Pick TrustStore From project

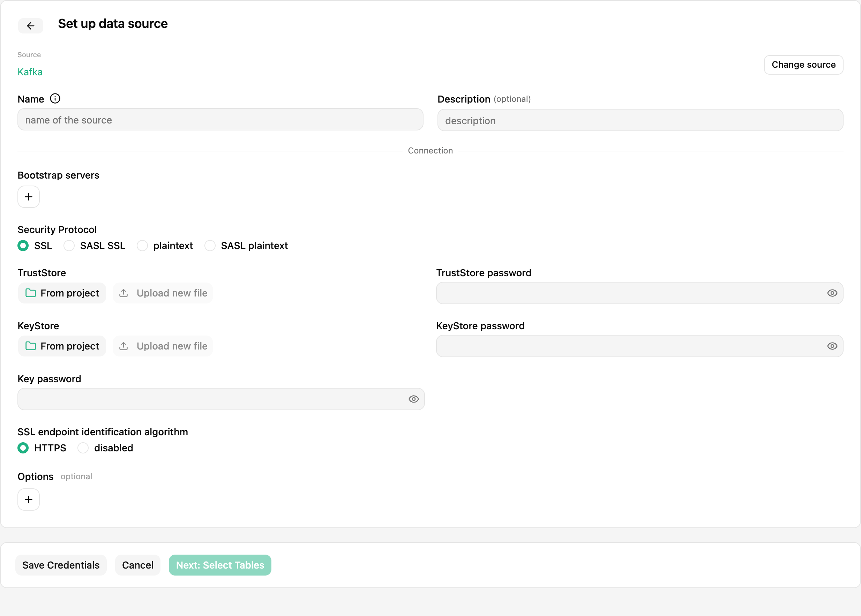[x=62, y=293]
